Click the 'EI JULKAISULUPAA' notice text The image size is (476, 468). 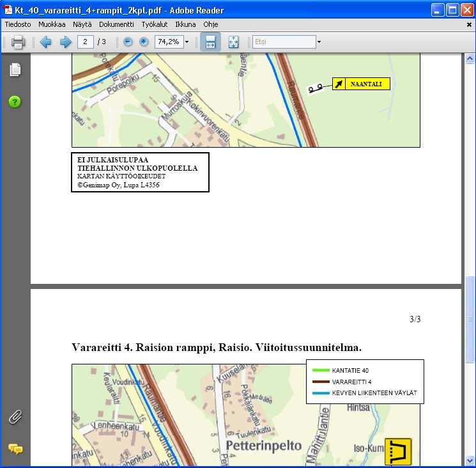[112, 160]
